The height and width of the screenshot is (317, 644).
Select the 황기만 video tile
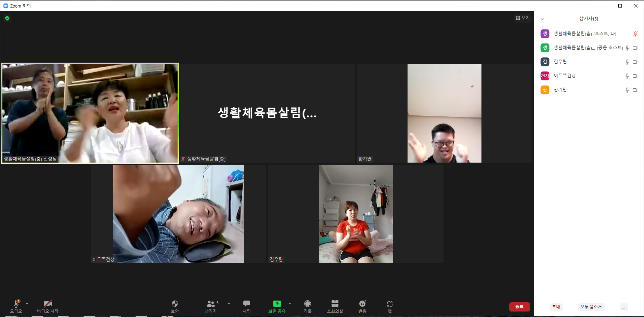pyautogui.click(x=445, y=113)
